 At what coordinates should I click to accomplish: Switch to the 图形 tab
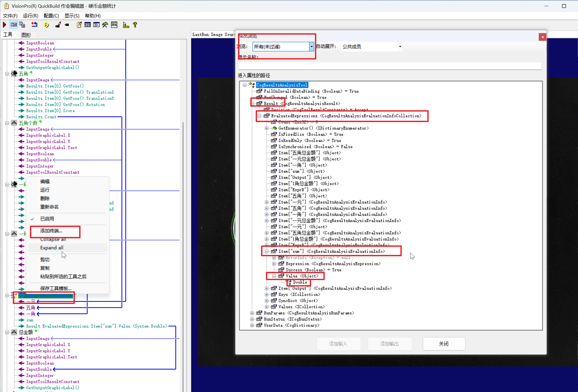pos(26,35)
